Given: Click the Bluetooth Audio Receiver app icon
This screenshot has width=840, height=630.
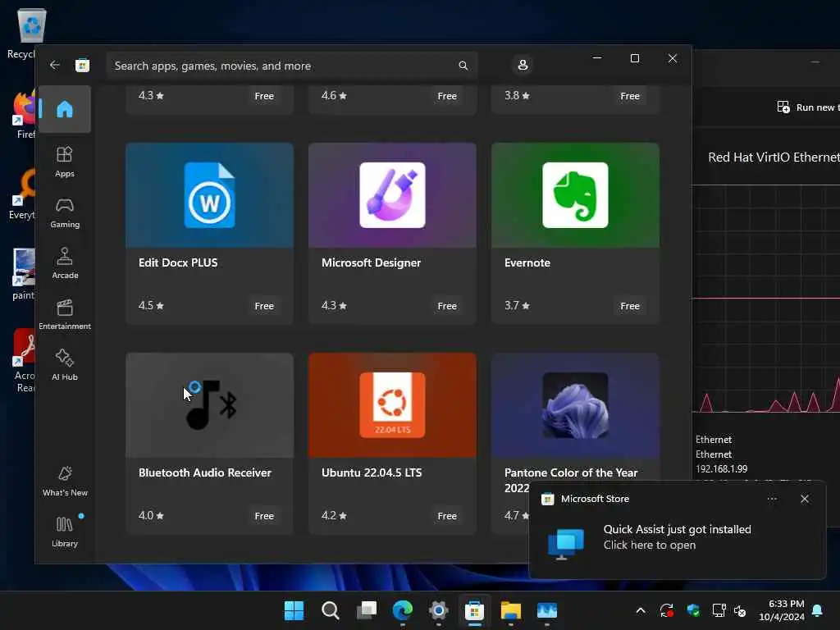Looking at the screenshot, I should tap(212, 405).
